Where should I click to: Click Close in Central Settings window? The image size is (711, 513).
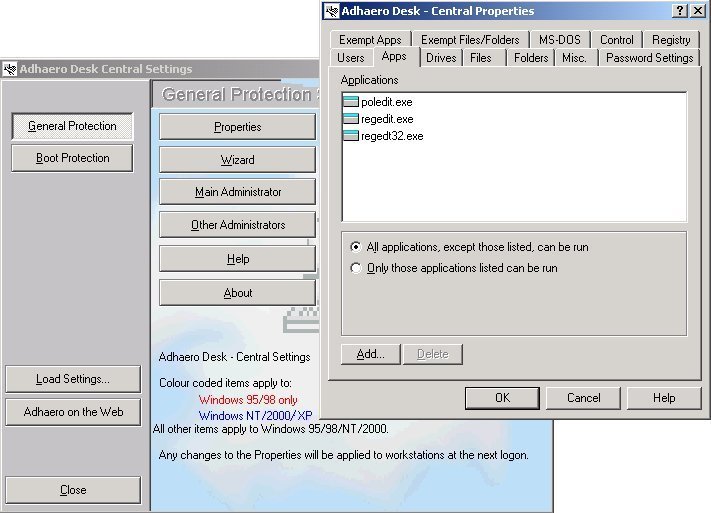(73, 490)
